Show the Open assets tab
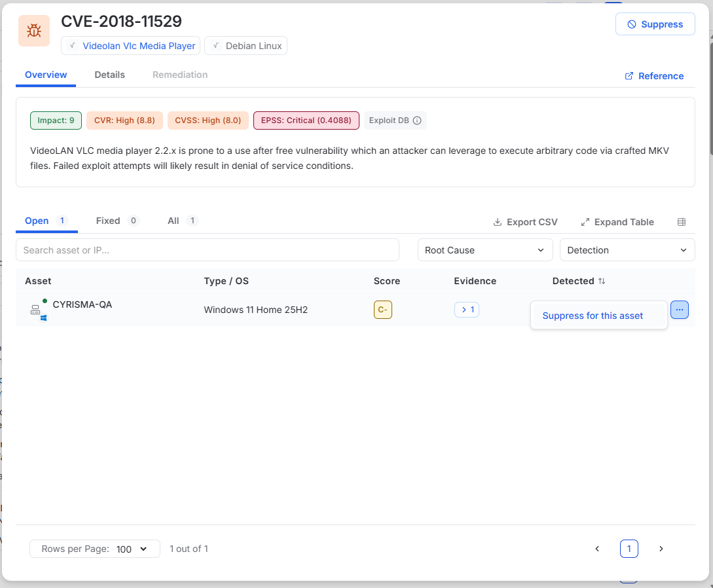The image size is (713, 588). [x=46, y=221]
